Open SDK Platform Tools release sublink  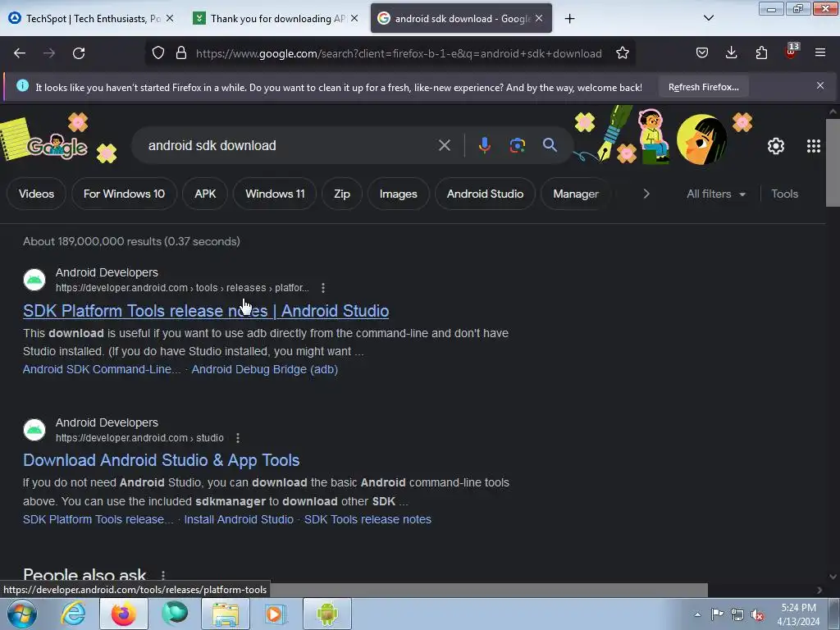[x=98, y=519]
